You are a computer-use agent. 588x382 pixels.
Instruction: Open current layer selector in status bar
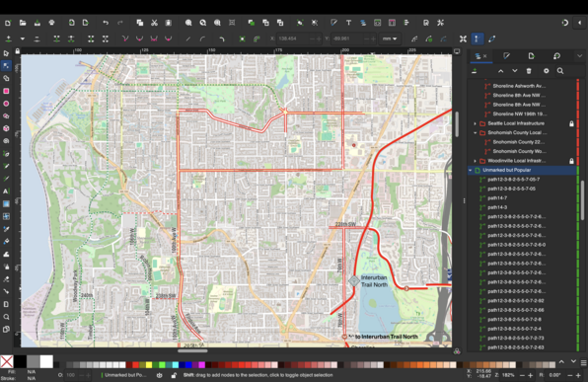[x=124, y=375]
